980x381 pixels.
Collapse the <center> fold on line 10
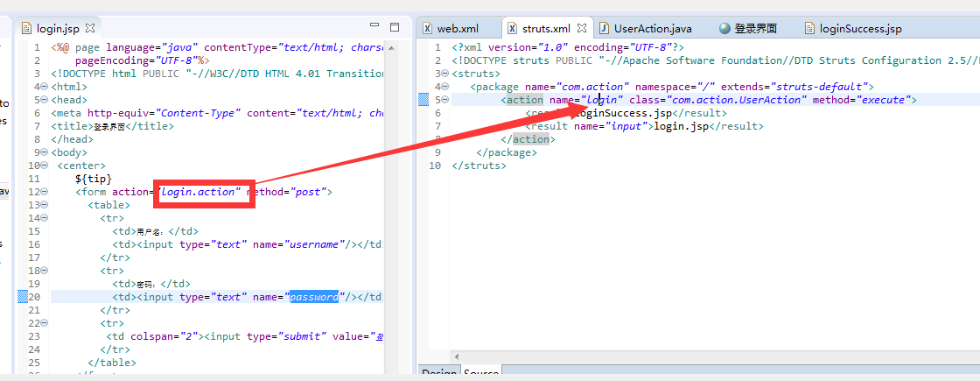[45, 166]
